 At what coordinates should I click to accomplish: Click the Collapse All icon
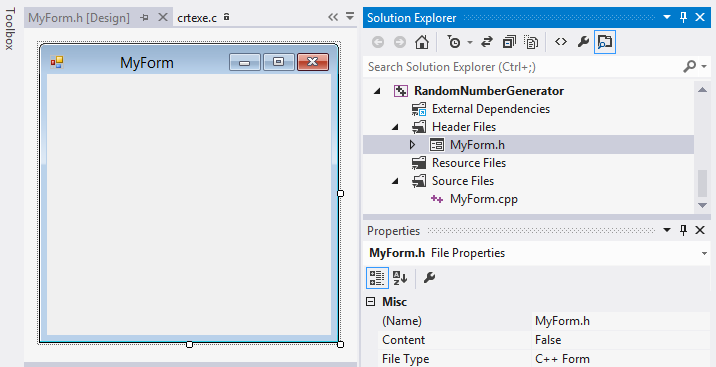(509, 42)
